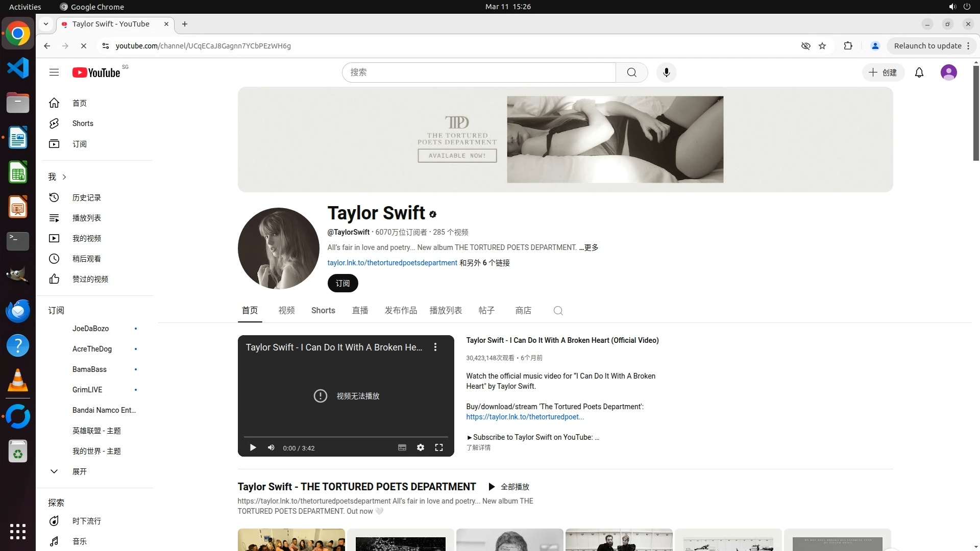
Task: Search within the channel using magnifier icon
Action: pyautogui.click(x=558, y=311)
